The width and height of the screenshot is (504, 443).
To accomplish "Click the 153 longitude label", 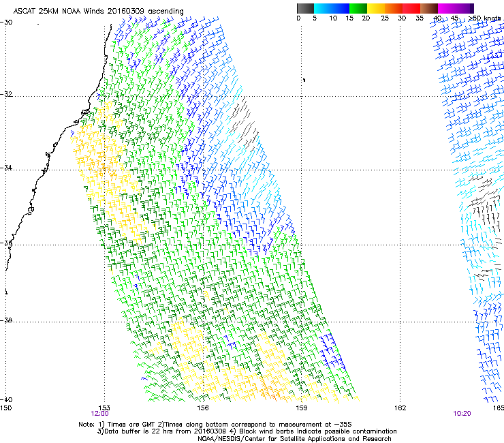I will 104,408.
